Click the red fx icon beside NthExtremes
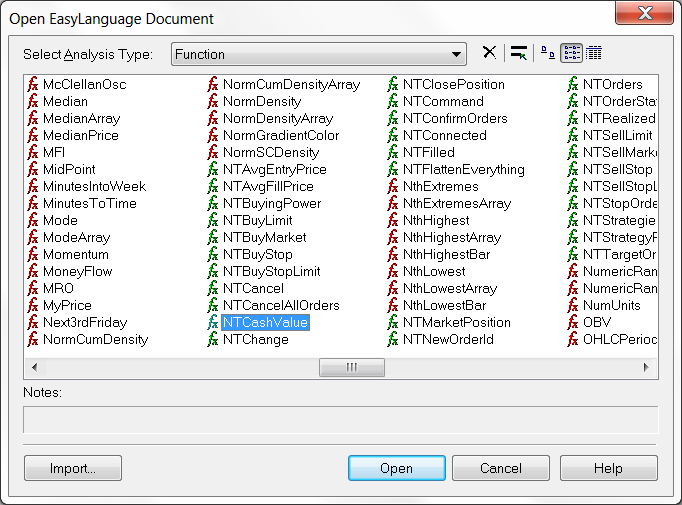 click(393, 186)
